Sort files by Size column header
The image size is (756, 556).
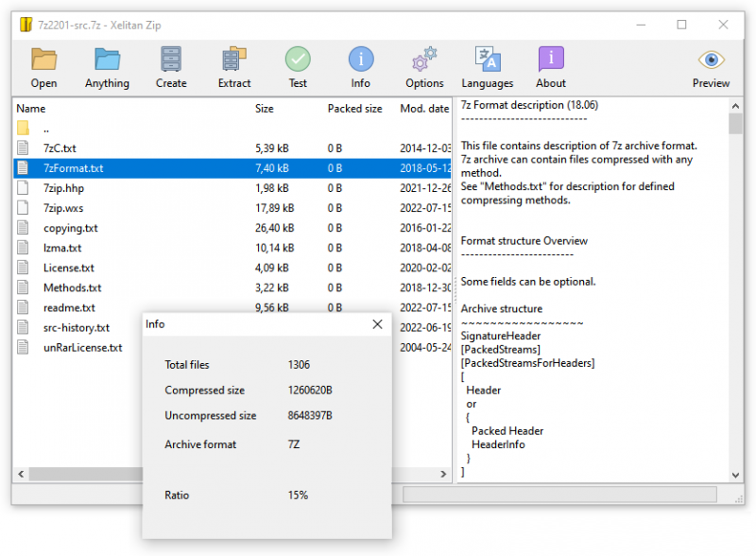tap(265, 109)
